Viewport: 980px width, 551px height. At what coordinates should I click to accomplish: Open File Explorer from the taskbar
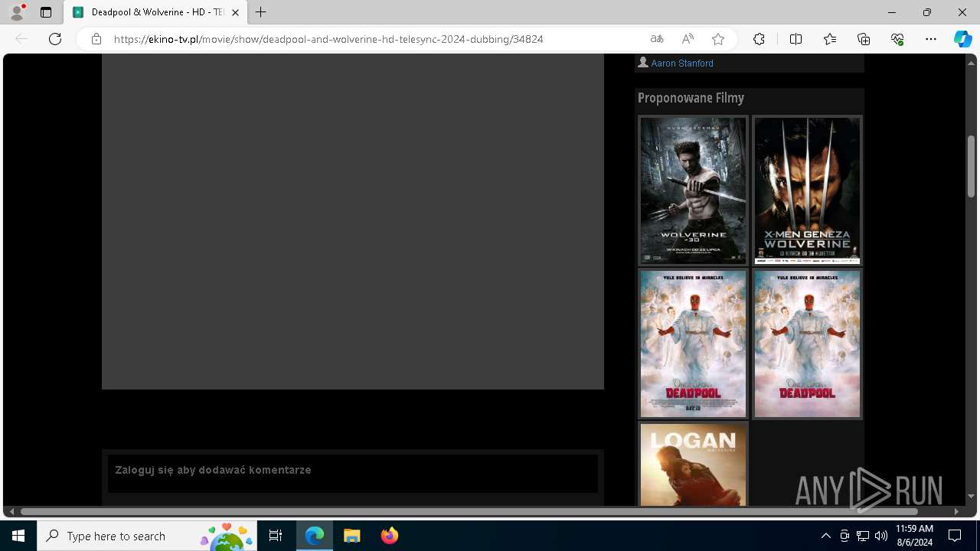[x=352, y=536]
